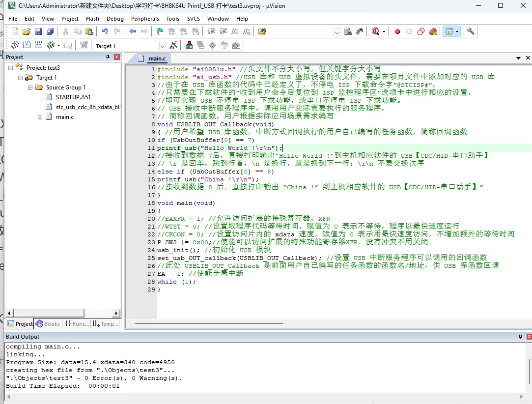Open the SVCS menu
Screen dimensions: 532x404
pos(194,19)
